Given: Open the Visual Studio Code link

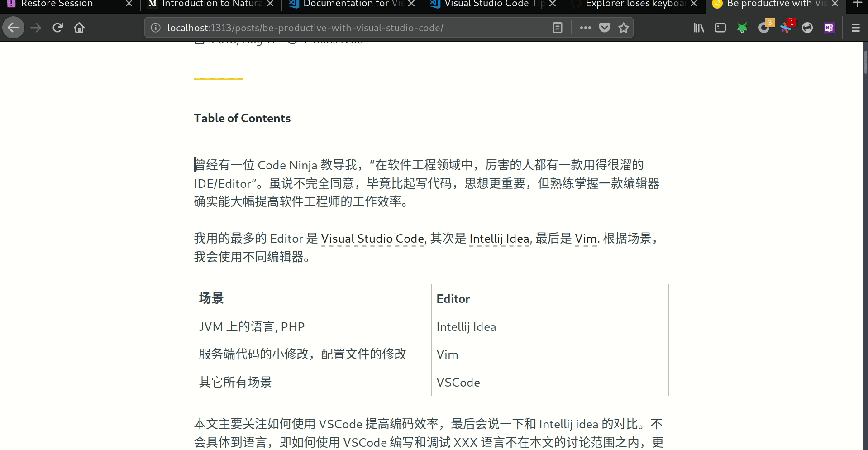Looking at the screenshot, I should coord(372,239).
